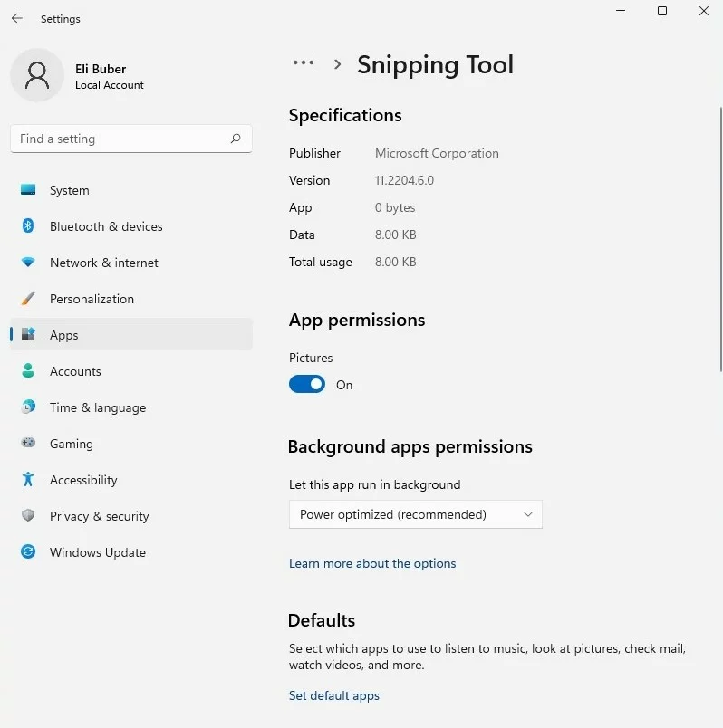This screenshot has width=723, height=728.
Task: Navigate to Time & language
Action: [x=131, y=407]
